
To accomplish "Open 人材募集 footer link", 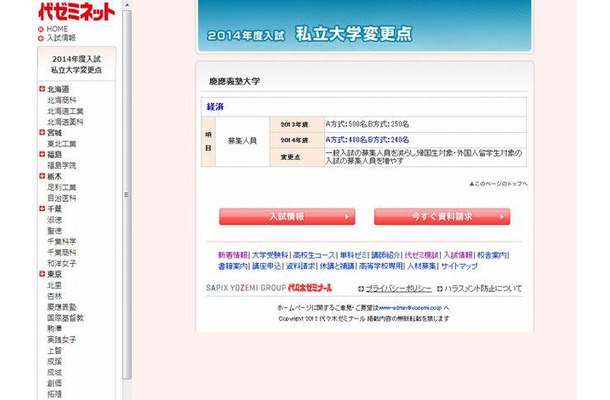I will [421, 266].
